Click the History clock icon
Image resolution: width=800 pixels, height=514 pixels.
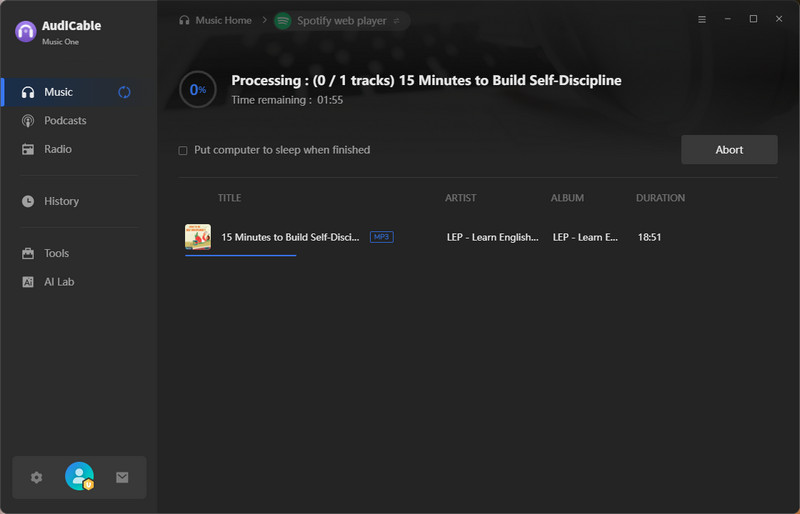[28, 201]
